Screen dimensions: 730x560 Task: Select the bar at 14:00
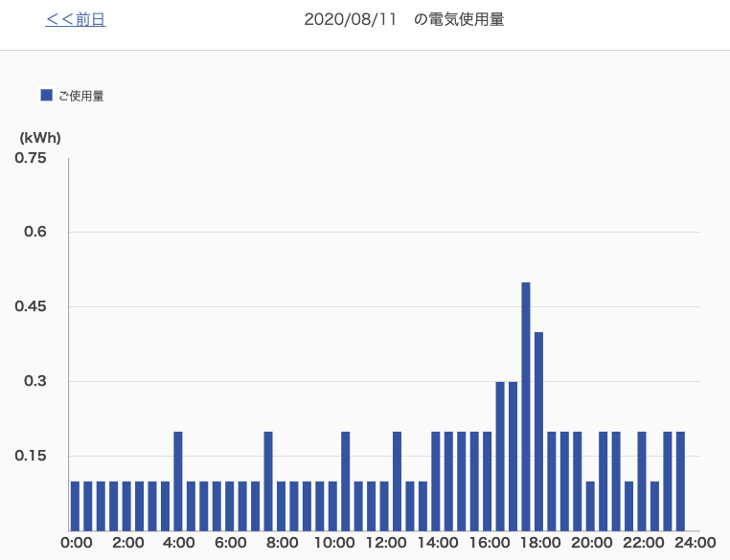pos(436,481)
